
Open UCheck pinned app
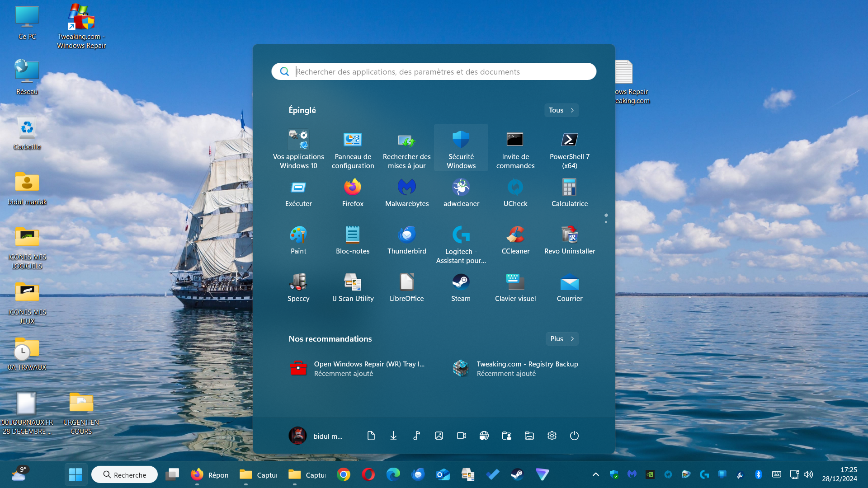[x=515, y=192]
